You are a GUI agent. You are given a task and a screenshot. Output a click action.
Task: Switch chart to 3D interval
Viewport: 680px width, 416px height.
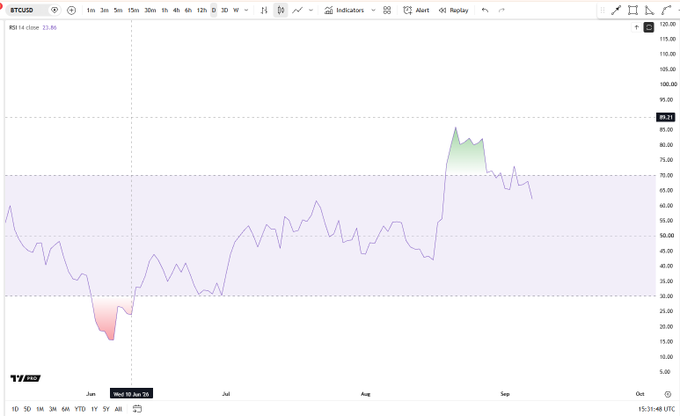click(x=224, y=10)
